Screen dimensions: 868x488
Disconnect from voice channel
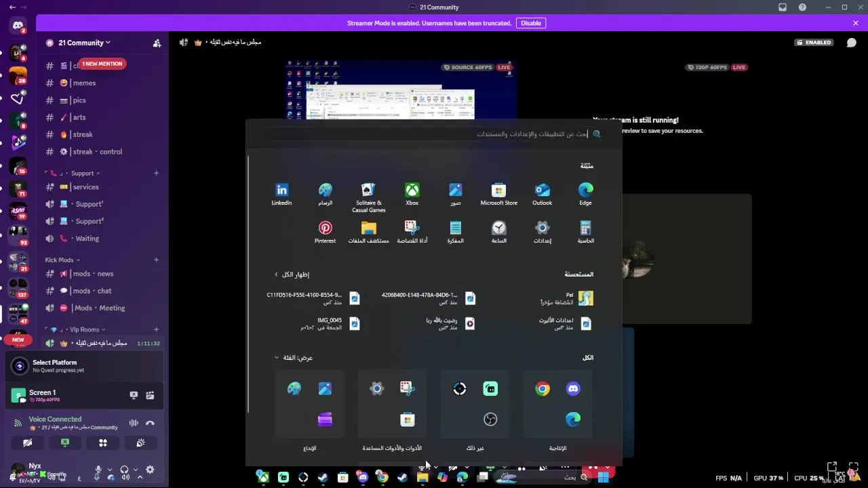pos(150,423)
